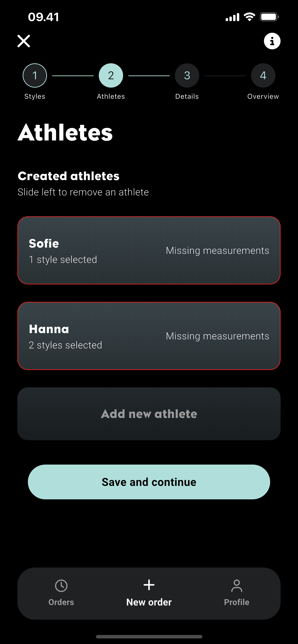Image resolution: width=298 pixels, height=644 pixels.
Task: Open the info icon in the header
Action: (272, 41)
